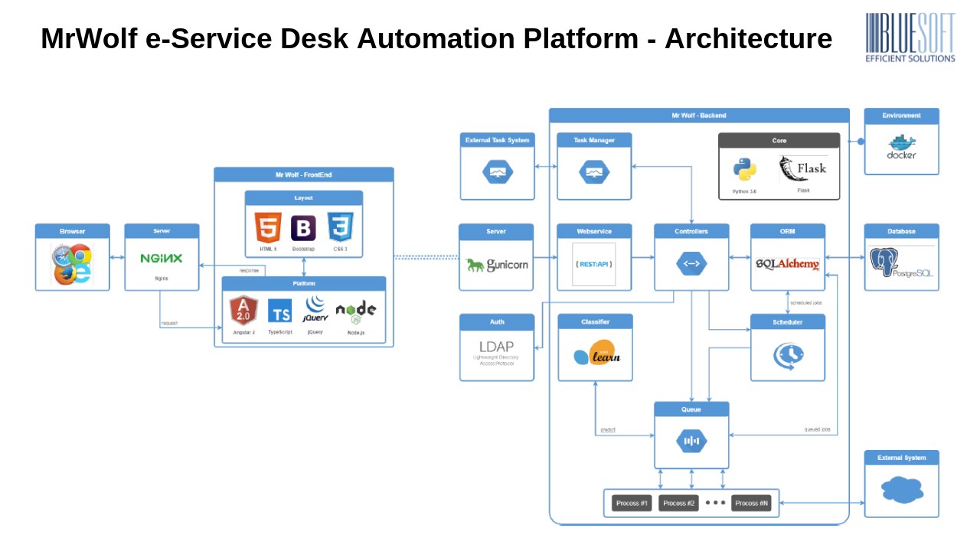980x551 pixels.
Task: Click the External Task System header
Action: 498,140
